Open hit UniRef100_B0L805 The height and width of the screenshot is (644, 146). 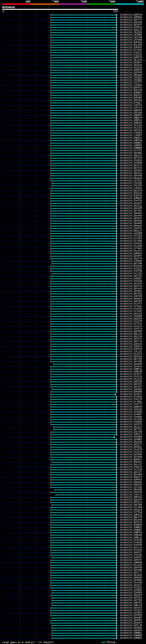click(x=131, y=45)
